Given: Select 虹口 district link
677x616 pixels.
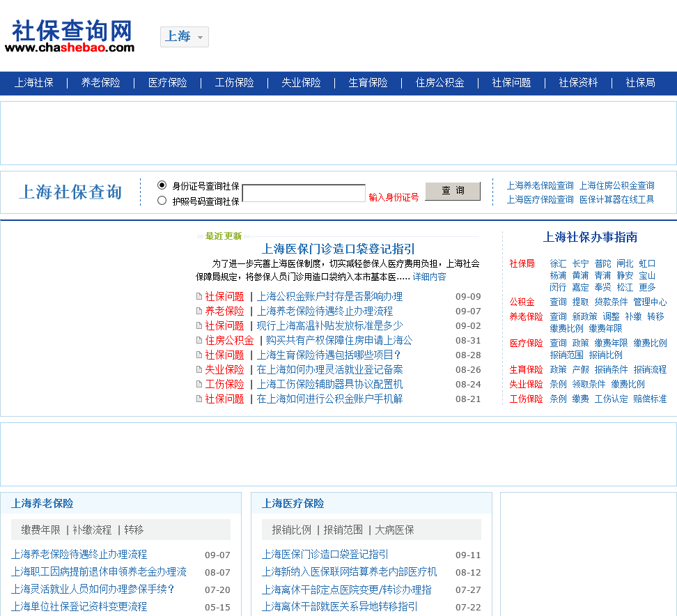Looking at the screenshot, I should (x=647, y=263).
